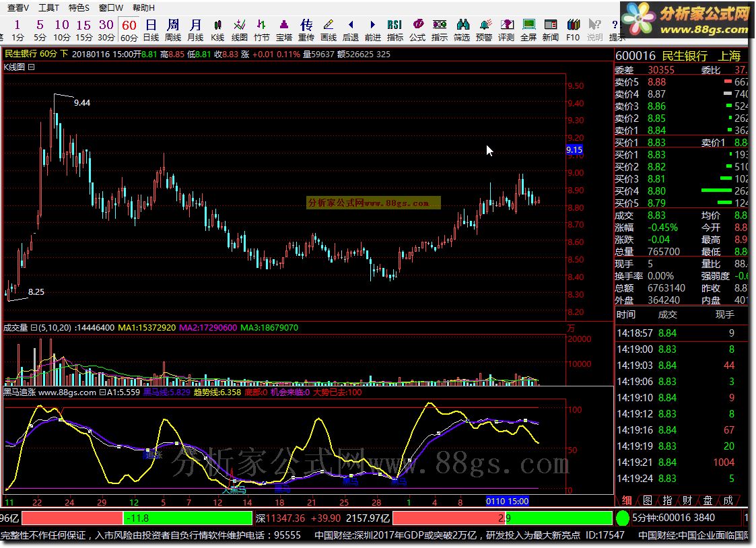The width and height of the screenshot is (756, 548).
Task: Select the 财 finance tab
Action: pyautogui.click(x=687, y=500)
